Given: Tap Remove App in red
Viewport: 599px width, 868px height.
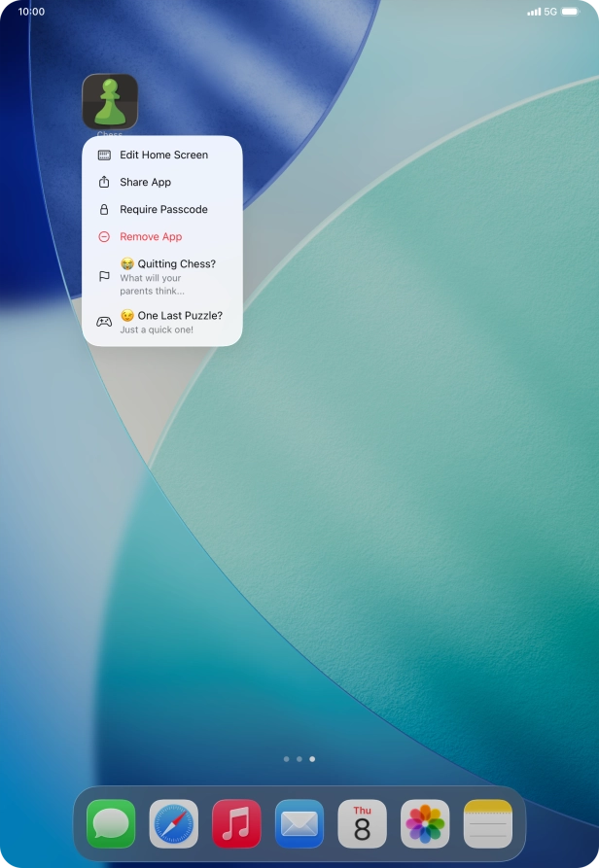Looking at the screenshot, I should 151,236.
